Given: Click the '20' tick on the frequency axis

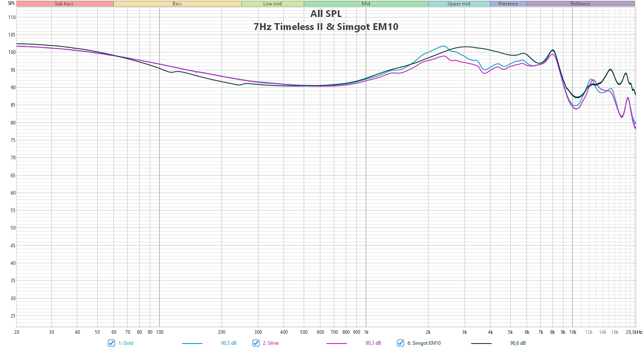Looking at the screenshot, I should (x=17, y=332).
